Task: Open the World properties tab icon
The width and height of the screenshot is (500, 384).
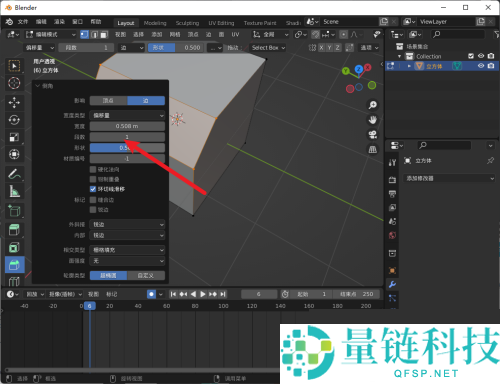Action: tap(392, 235)
